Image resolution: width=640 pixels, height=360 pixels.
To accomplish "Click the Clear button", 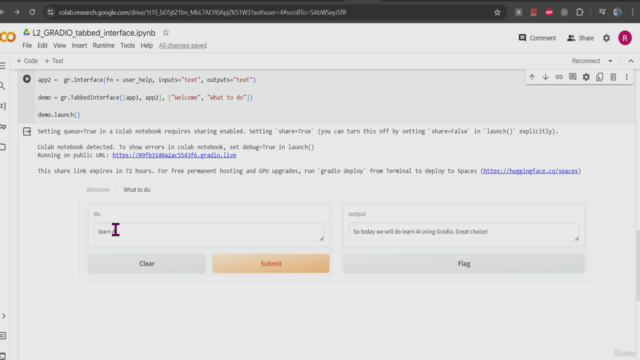I will tap(147, 264).
